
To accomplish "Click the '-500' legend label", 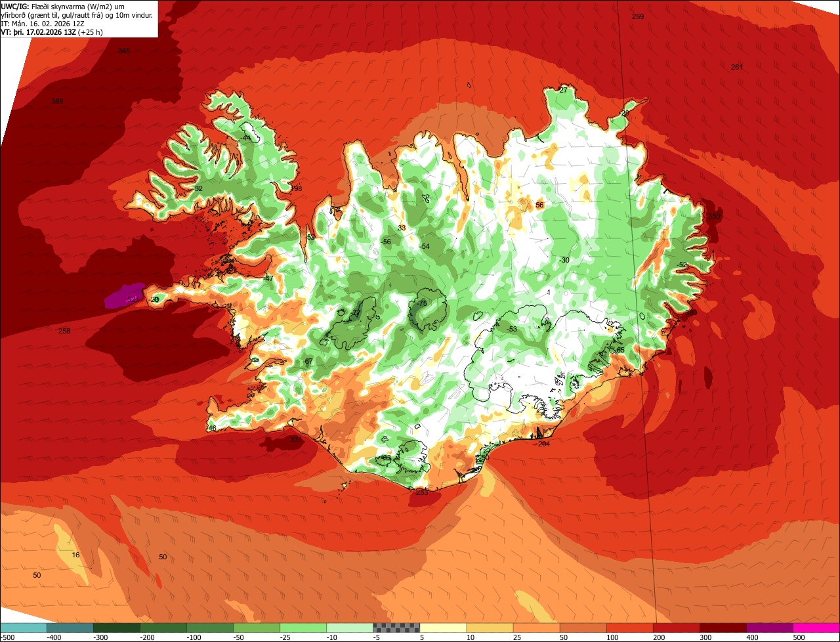I will 7,637.
